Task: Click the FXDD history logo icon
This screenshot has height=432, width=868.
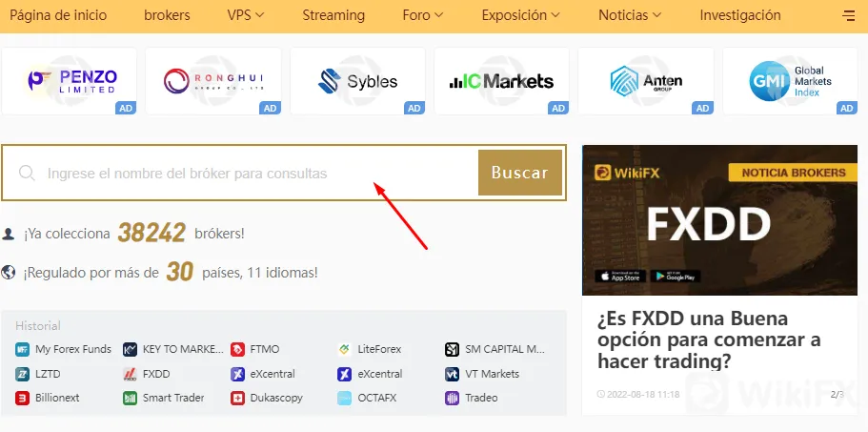Action: (131, 374)
